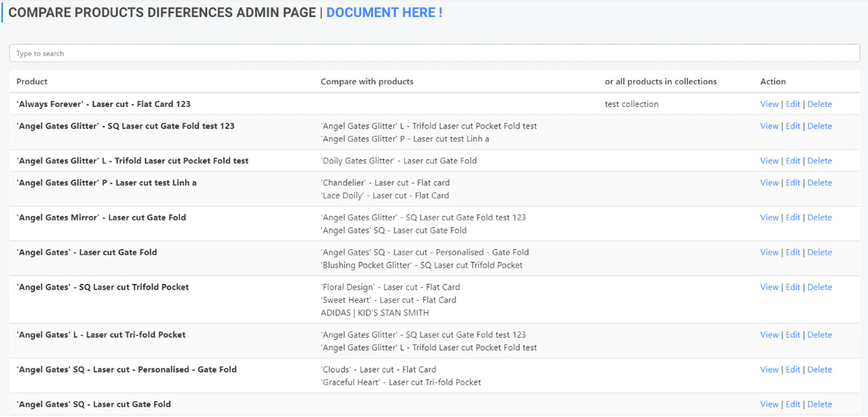The height and width of the screenshot is (417, 868).
Task: Click the Compare with products column header
Action: 367,81
